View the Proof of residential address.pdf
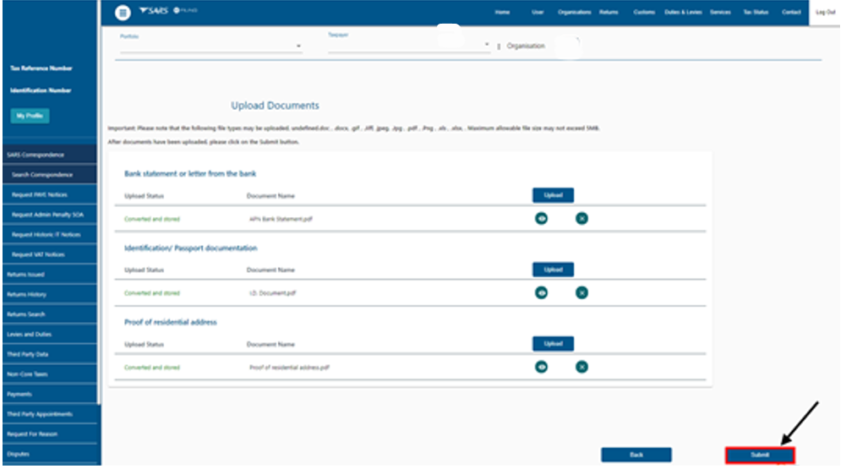This screenshot has height=469, width=868. [x=541, y=367]
